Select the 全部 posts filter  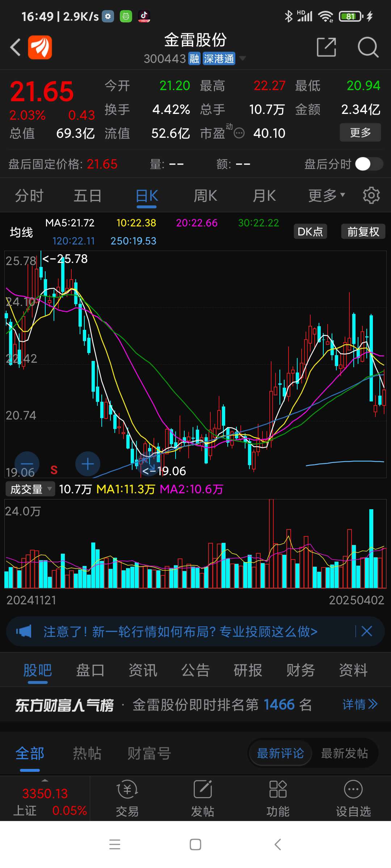pos(30,753)
